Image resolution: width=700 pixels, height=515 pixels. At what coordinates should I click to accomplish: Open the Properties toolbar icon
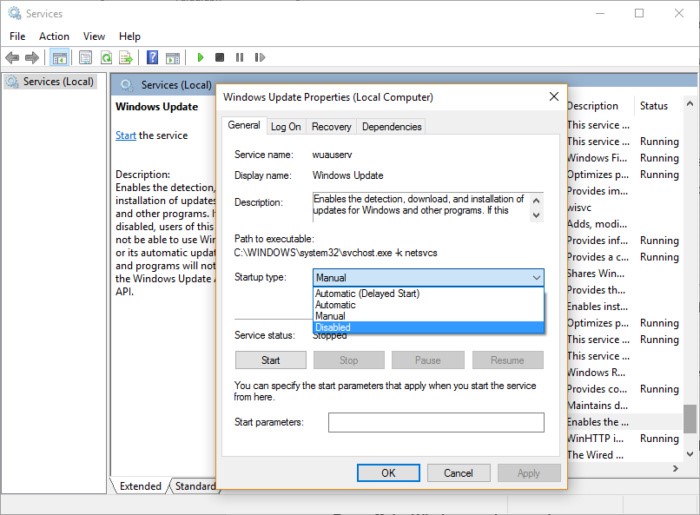point(85,58)
